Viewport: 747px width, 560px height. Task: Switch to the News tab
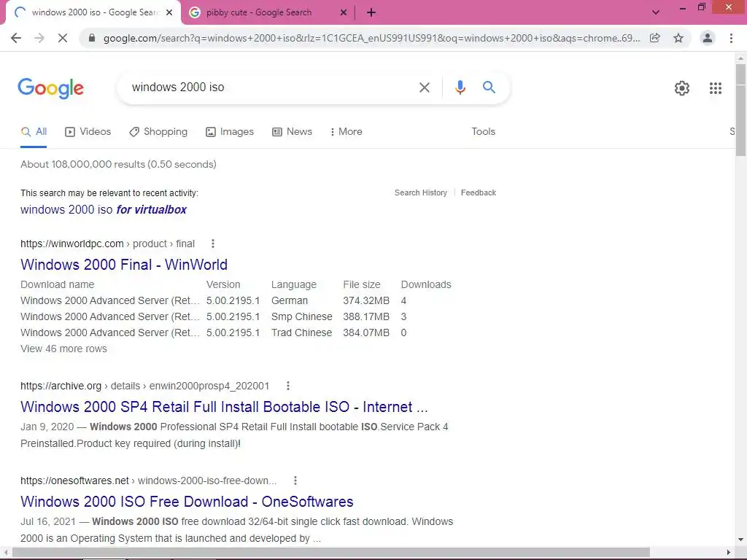point(292,131)
